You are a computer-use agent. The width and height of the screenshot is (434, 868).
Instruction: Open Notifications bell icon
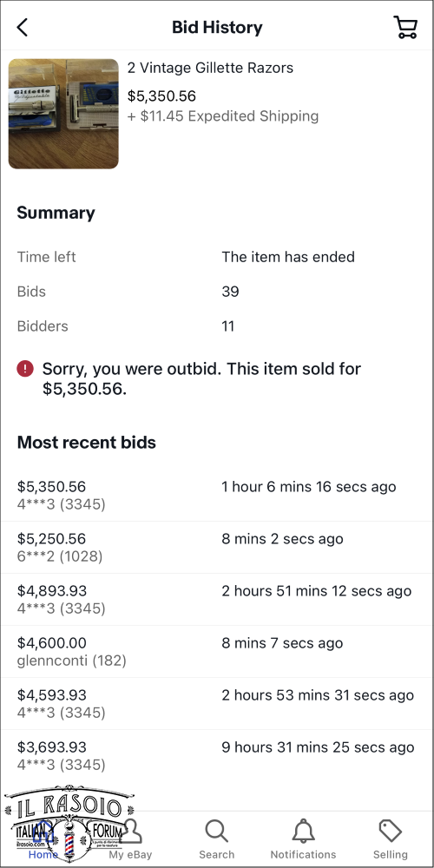coord(303,832)
